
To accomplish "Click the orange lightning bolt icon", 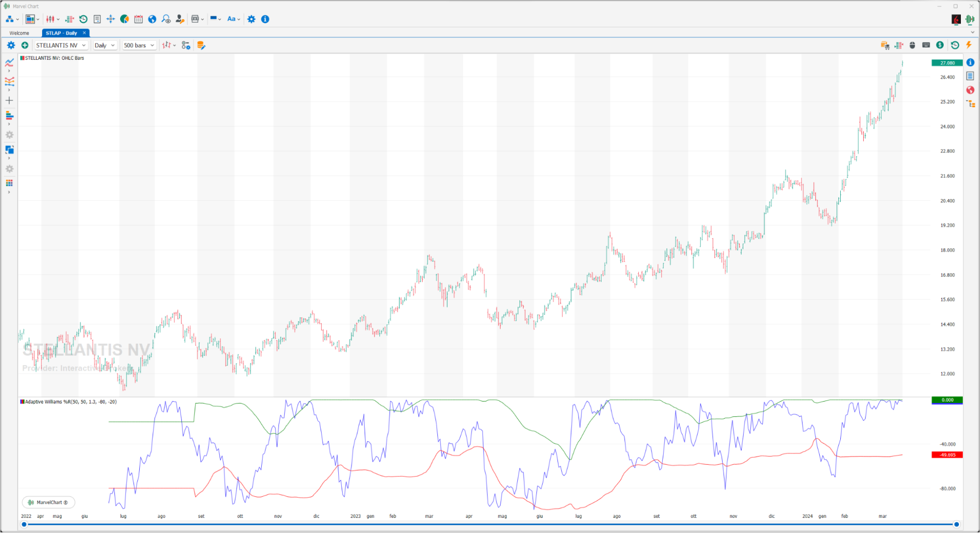I will click(969, 45).
